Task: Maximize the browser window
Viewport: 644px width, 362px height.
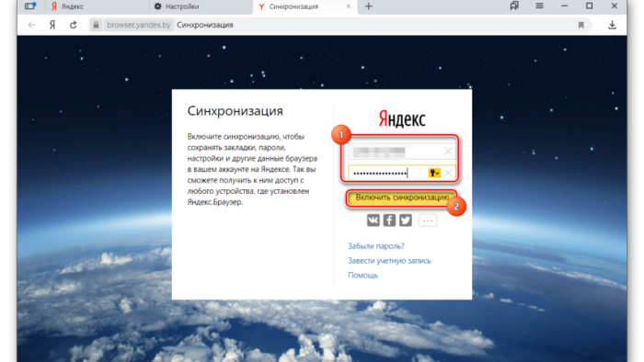Action: (x=590, y=6)
